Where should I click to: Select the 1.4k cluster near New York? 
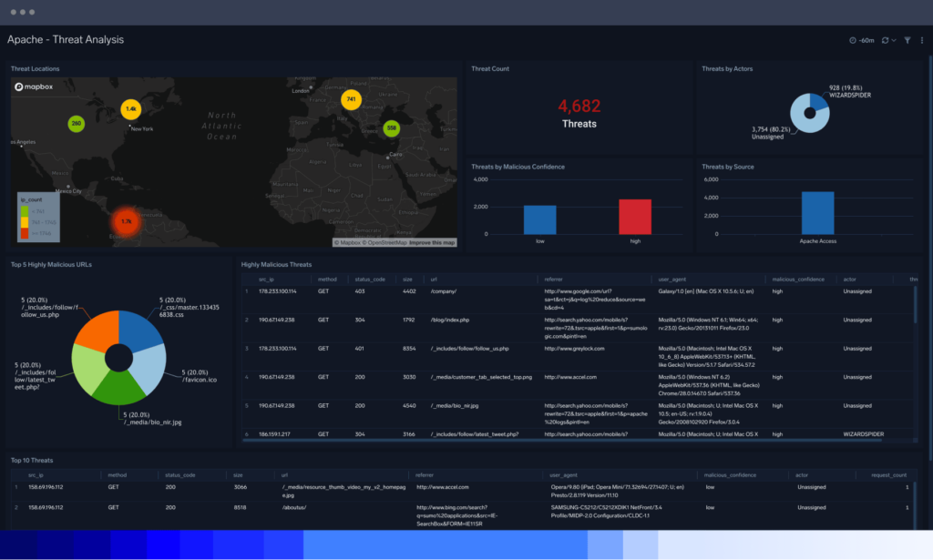click(130, 108)
